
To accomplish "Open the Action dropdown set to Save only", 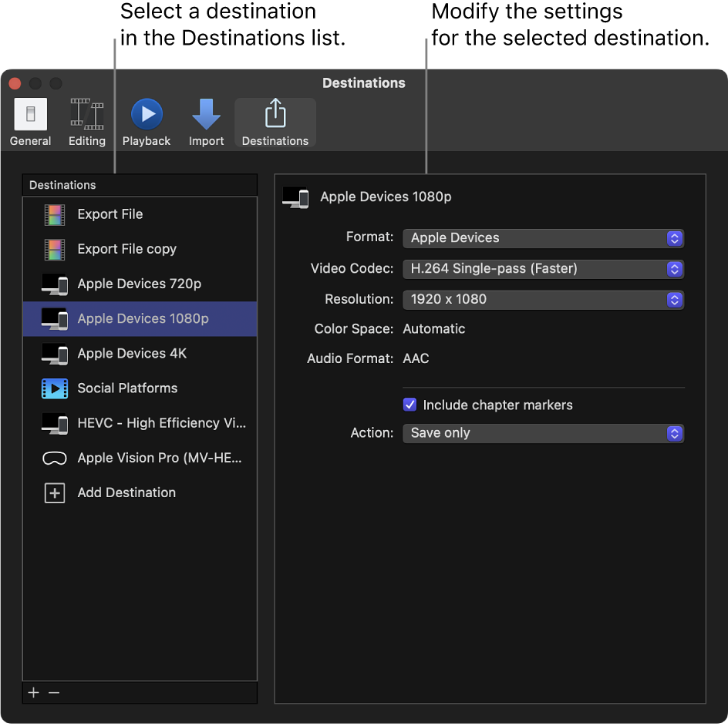I will click(x=543, y=433).
